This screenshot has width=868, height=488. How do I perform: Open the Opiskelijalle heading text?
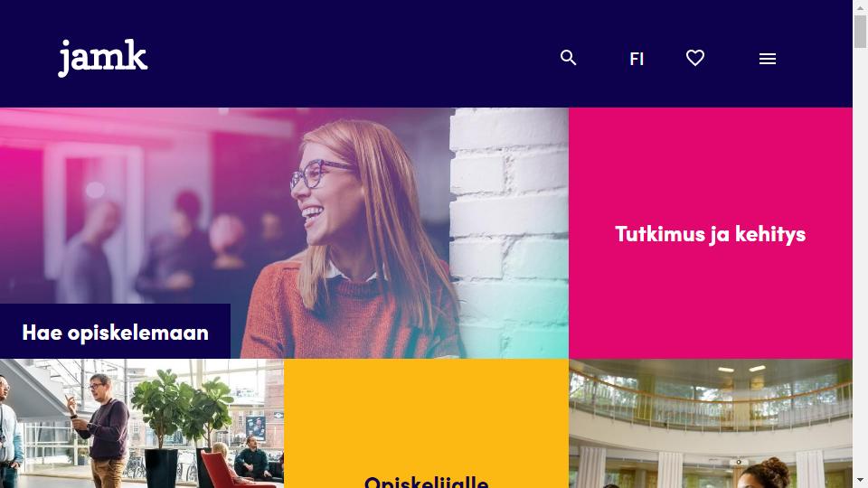[x=426, y=482]
